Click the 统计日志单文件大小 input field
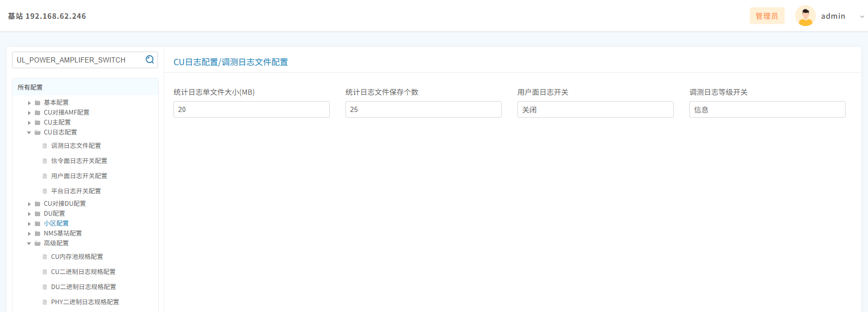The width and height of the screenshot is (868, 312). (251, 109)
